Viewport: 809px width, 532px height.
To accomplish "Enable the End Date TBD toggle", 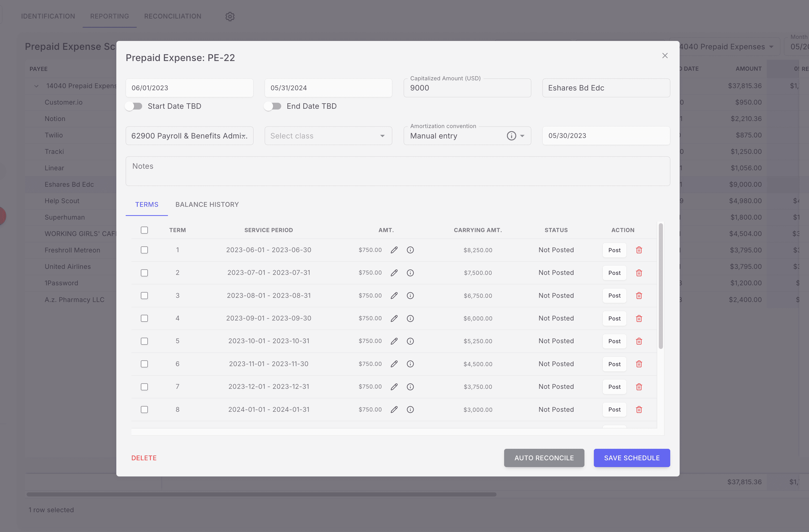I will [x=273, y=106].
